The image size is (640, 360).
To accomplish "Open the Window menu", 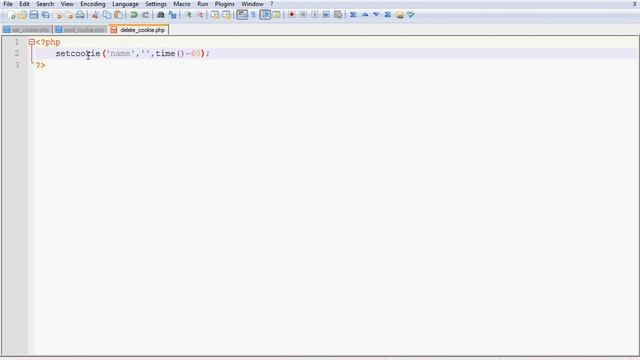I will point(252,4).
